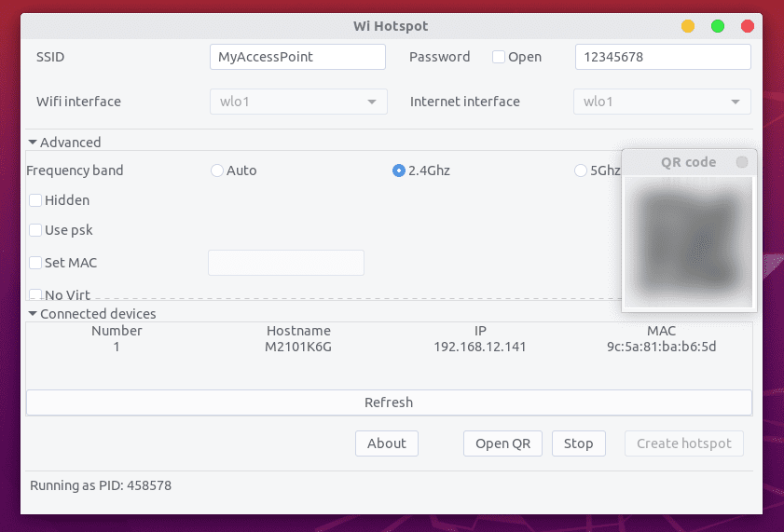
Task: Select the Auto frequency band
Action: tap(216, 171)
